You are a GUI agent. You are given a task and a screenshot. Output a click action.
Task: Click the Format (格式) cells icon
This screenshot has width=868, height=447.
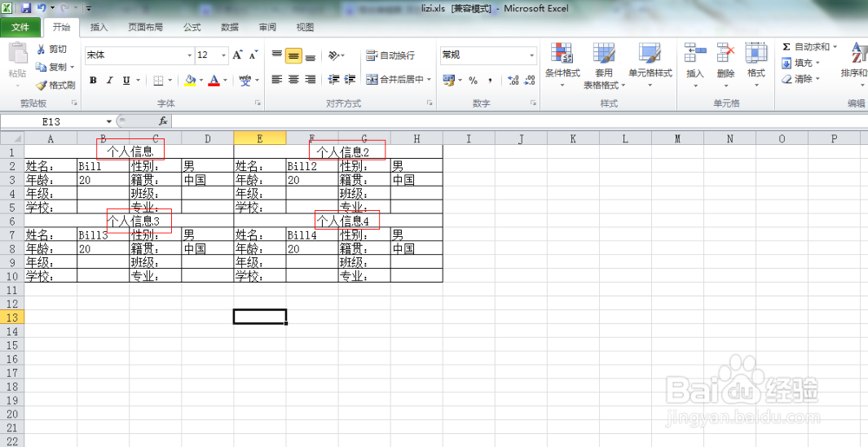(756, 52)
